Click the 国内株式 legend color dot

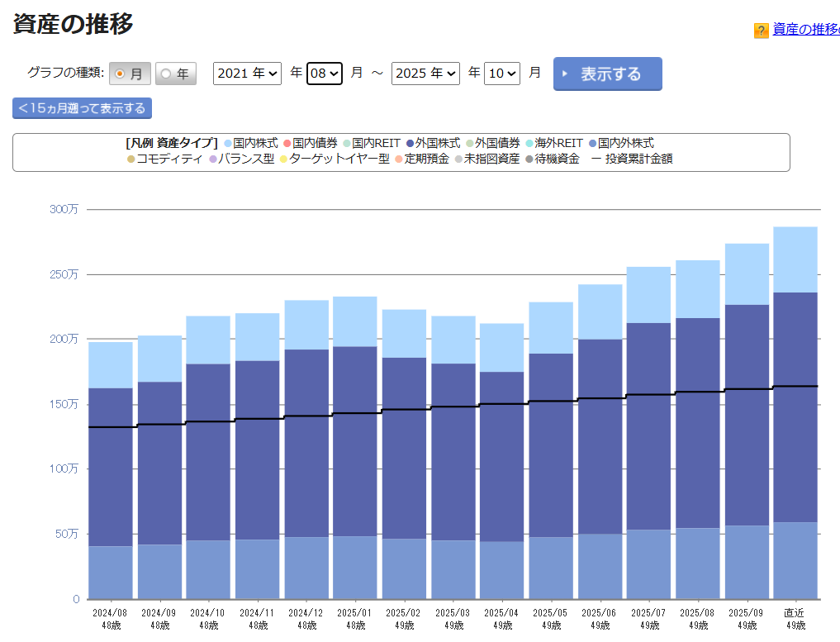point(228,144)
